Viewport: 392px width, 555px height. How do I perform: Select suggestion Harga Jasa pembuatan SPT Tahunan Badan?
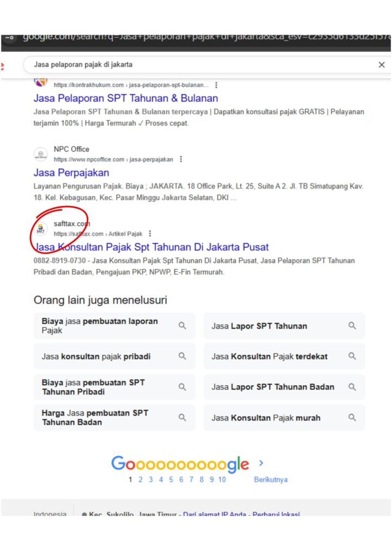pos(114,418)
